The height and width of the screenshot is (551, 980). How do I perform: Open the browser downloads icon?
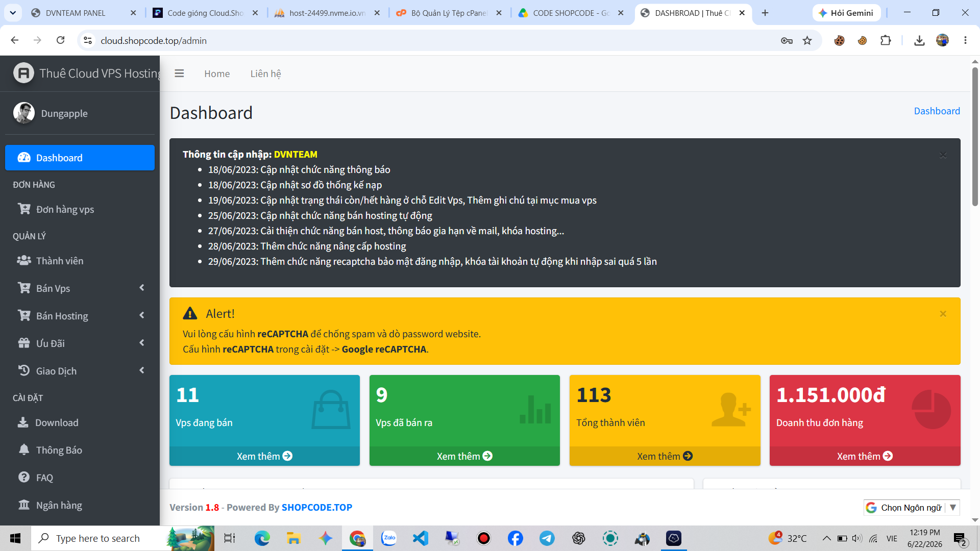tap(919, 40)
